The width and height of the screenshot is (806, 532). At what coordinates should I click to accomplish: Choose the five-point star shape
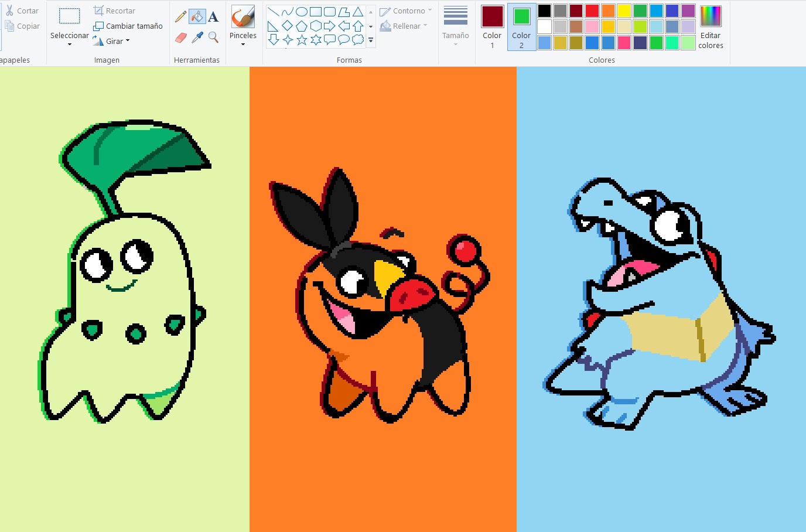click(302, 40)
